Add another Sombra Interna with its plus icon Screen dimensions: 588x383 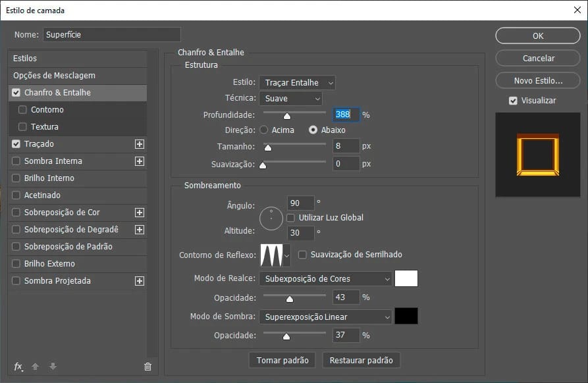(140, 161)
